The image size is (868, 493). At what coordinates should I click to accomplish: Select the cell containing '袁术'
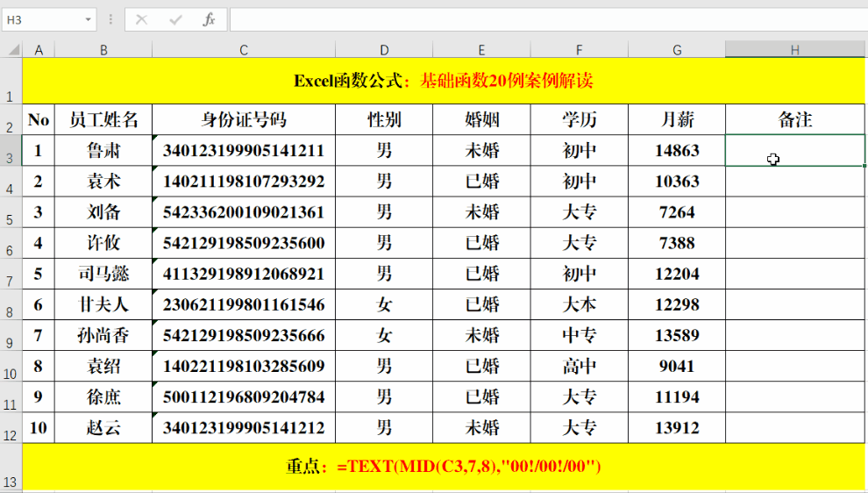click(103, 181)
